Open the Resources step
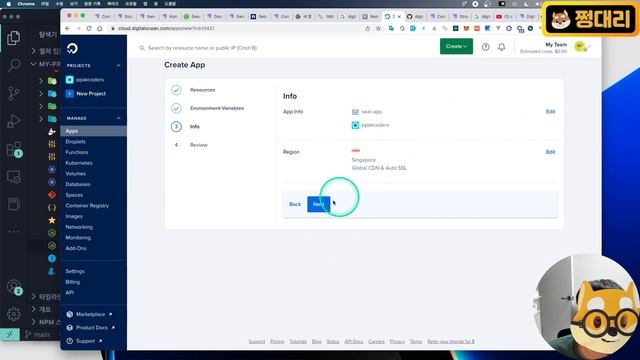 202,90
